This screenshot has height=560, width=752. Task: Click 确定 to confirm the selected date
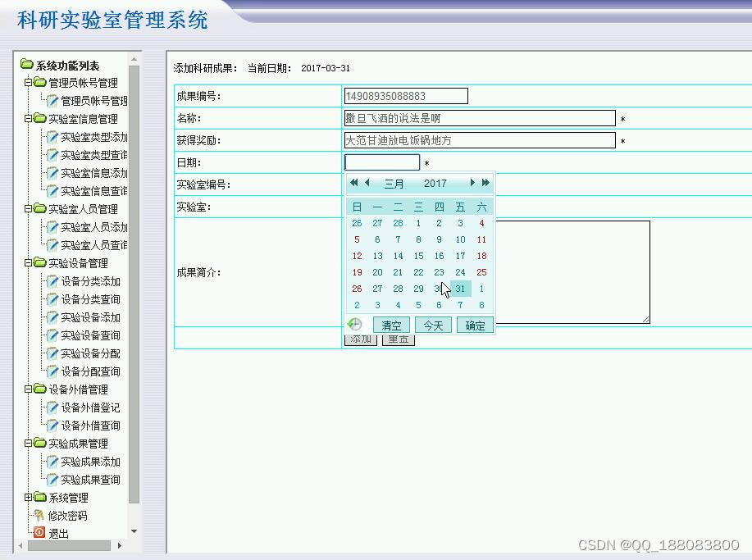pyautogui.click(x=474, y=325)
